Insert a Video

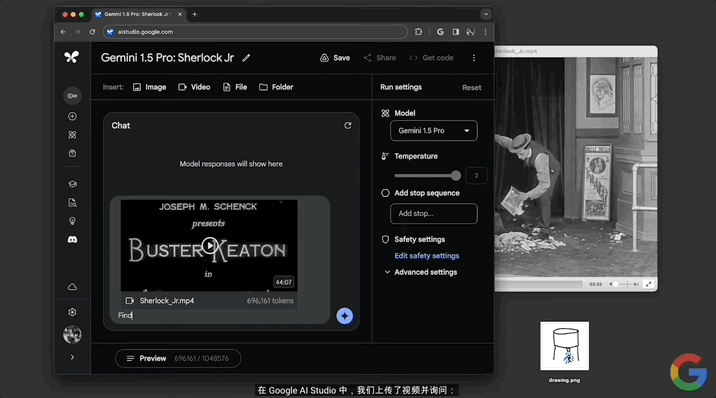(194, 87)
